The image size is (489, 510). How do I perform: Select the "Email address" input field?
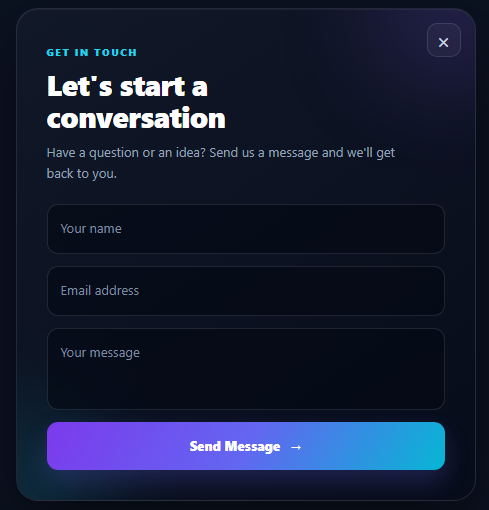coord(246,291)
